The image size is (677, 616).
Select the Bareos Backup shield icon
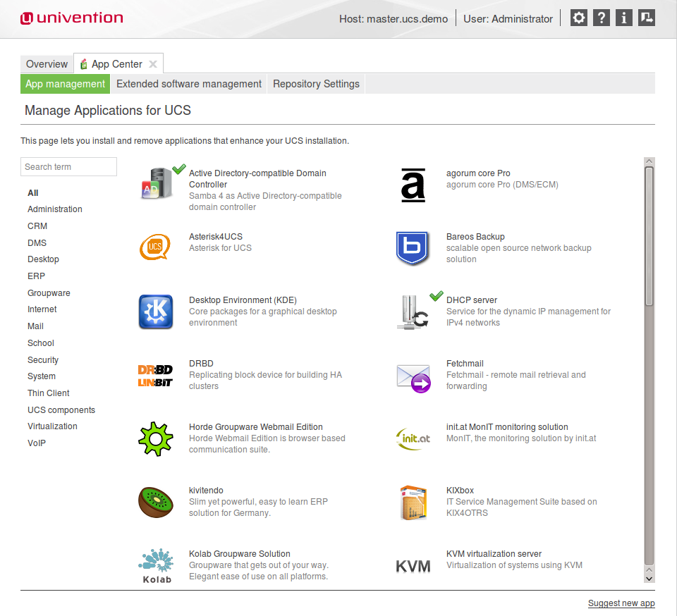pyautogui.click(x=413, y=248)
